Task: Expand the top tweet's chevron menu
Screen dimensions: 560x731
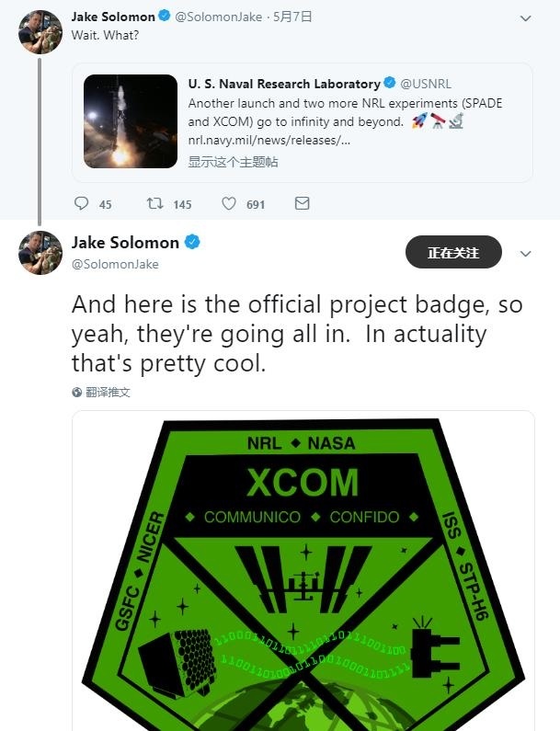Action: (x=525, y=17)
